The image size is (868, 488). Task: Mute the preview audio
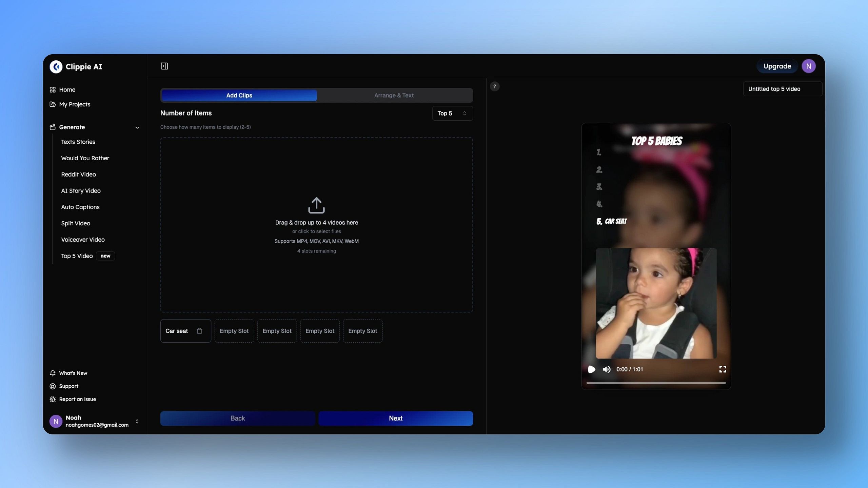[607, 369]
